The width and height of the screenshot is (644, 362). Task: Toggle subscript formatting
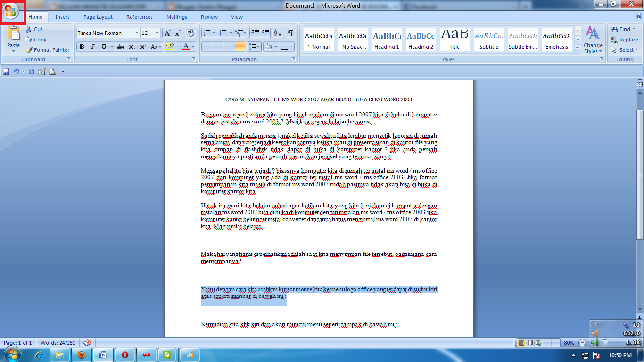click(x=132, y=47)
